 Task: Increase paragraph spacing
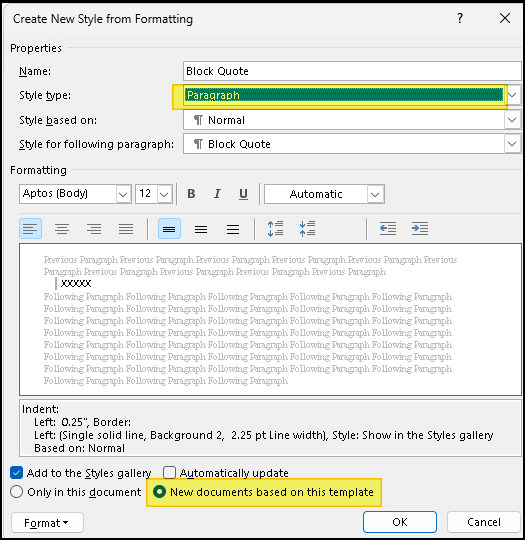(276, 229)
